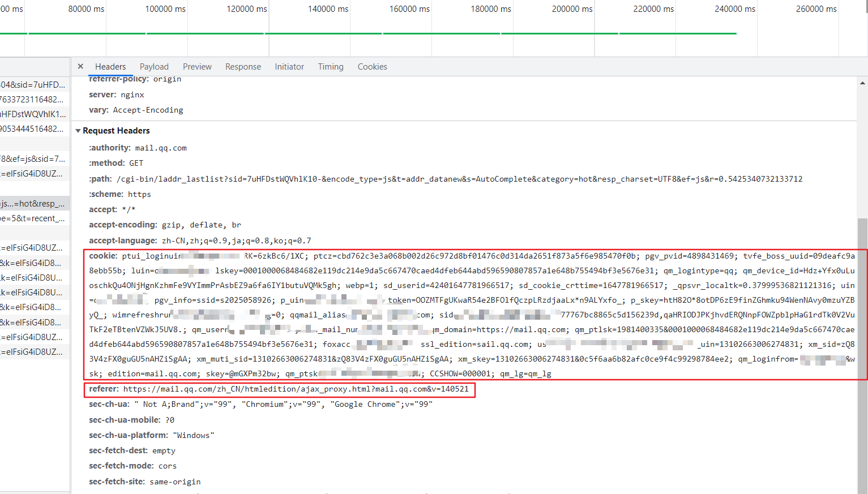Click the "cookie:" header name

click(x=103, y=256)
